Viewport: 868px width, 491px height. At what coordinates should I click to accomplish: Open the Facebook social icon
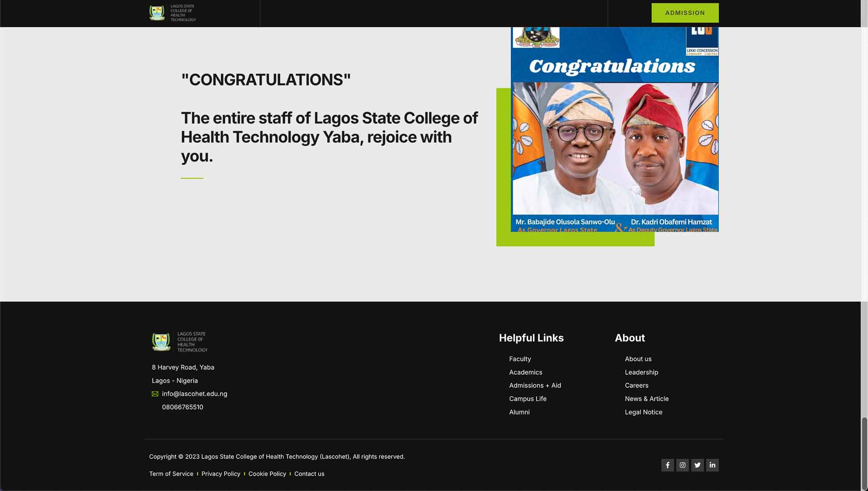[667, 465]
